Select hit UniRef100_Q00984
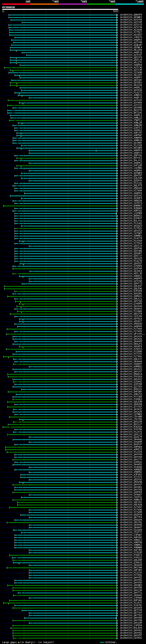This screenshot has height=644, width=146. pyautogui.click(x=131, y=103)
